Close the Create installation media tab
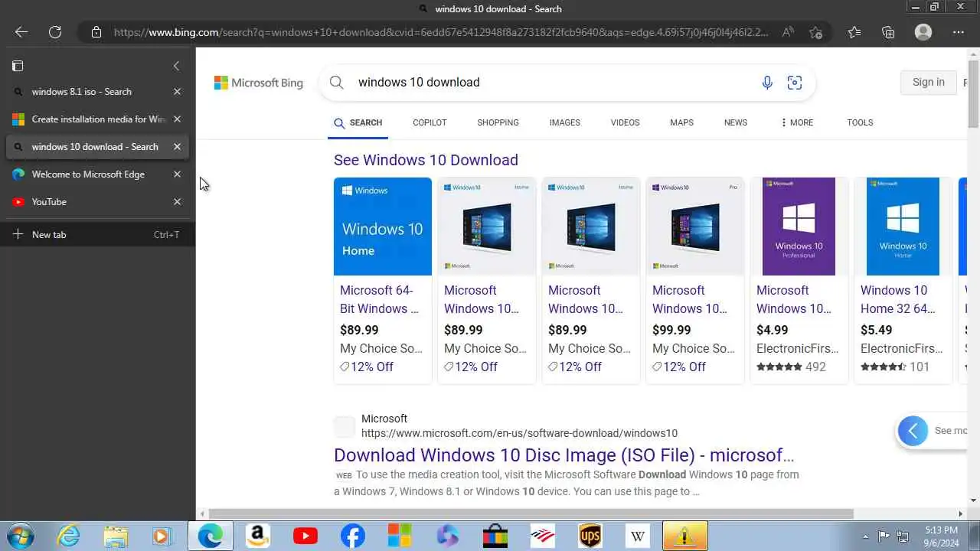This screenshot has width=980, height=551. click(x=177, y=119)
